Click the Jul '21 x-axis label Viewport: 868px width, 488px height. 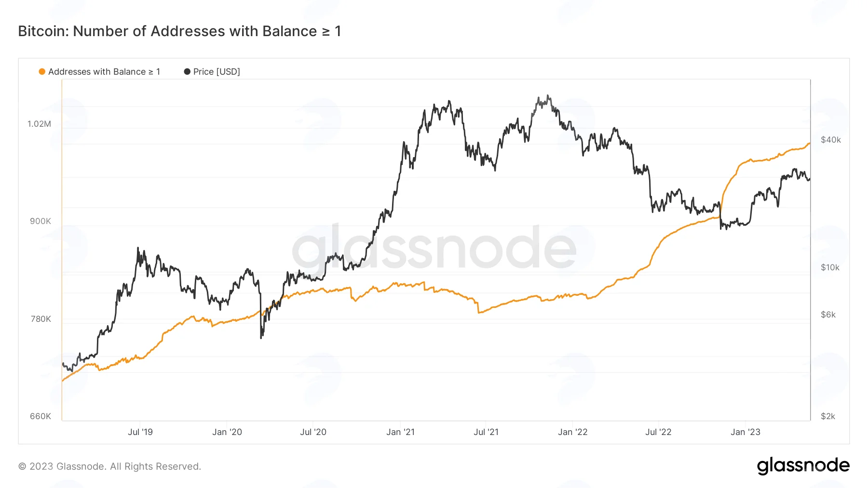[486, 432]
